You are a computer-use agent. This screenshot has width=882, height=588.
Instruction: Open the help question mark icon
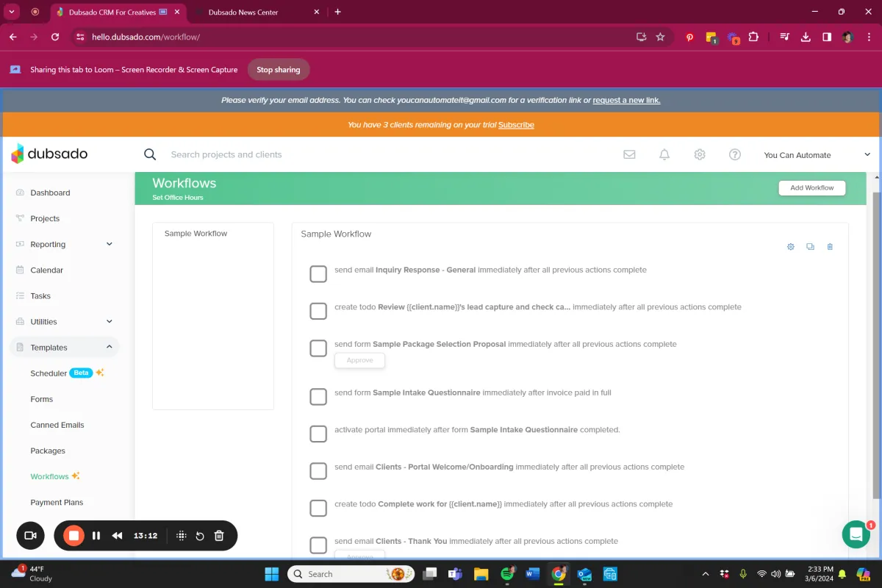[735, 154]
